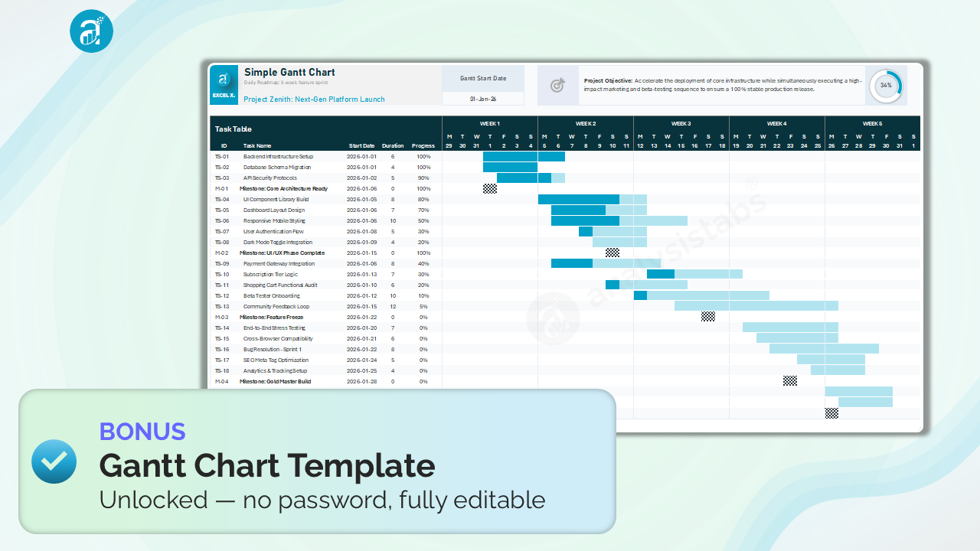Select the Cross-Browser Compatibility task name
The width and height of the screenshot is (980, 551).
278,338
